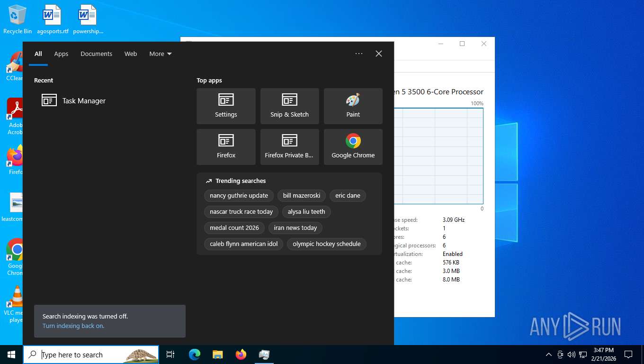Show hidden tray icons chevron

click(549, 355)
